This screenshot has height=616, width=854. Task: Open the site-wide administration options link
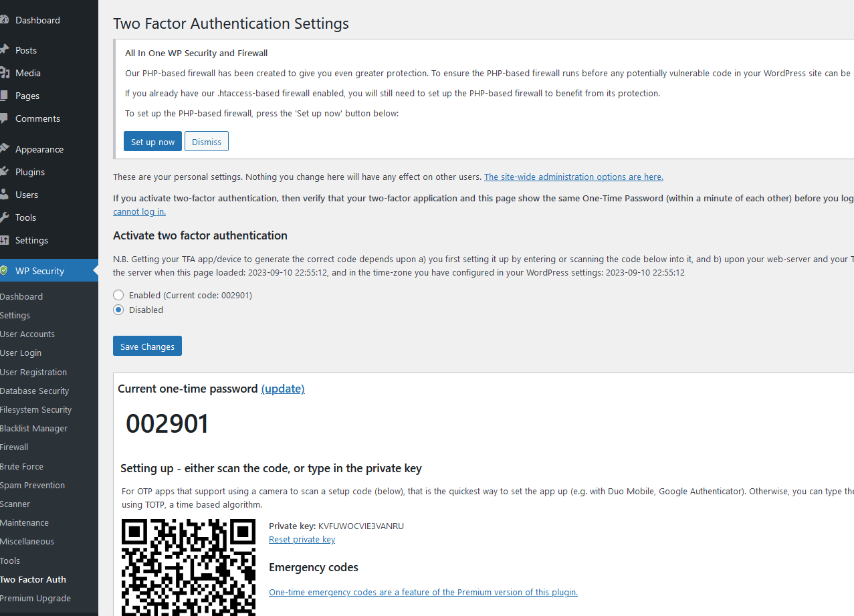point(573,177)
